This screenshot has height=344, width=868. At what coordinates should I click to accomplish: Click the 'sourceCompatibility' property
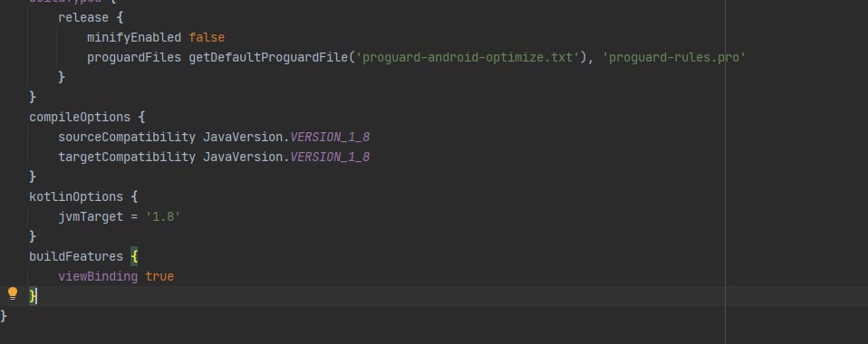(x=127, y=138)
